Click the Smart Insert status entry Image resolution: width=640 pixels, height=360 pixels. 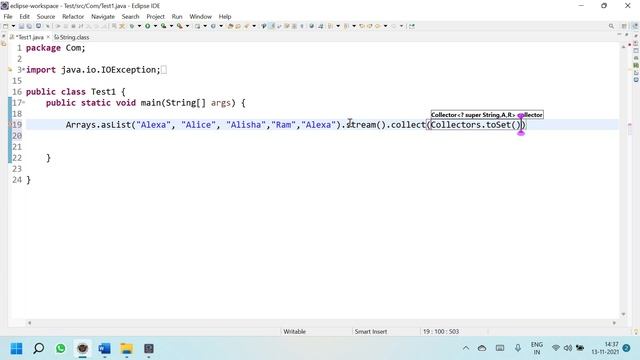[371, 331]
